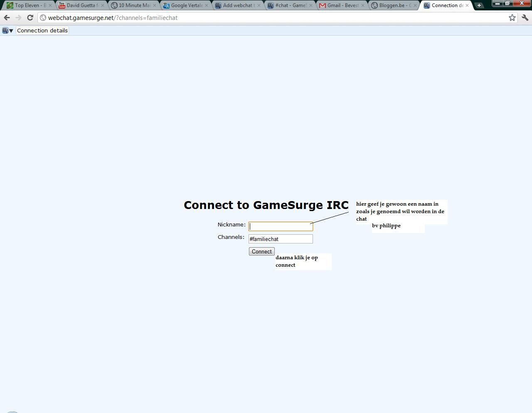Screen dimensions: 532x413
Task: Close the Add webchat tab
Action: [x=258, y=5]
